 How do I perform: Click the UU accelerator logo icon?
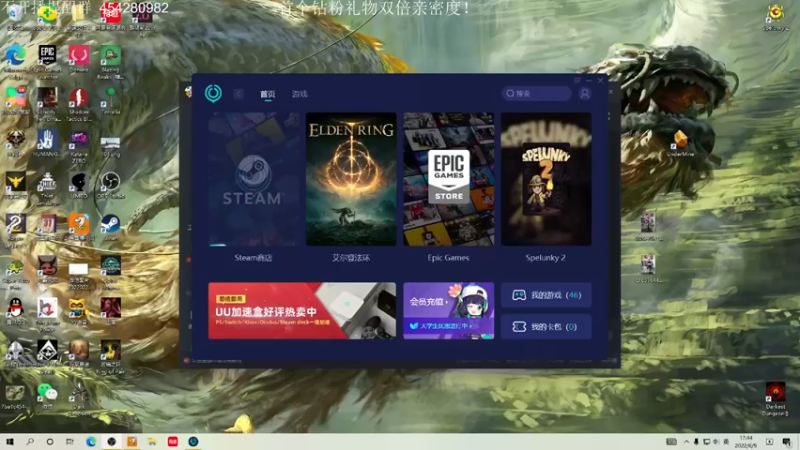pyautogui.click(x=213, y=93)
